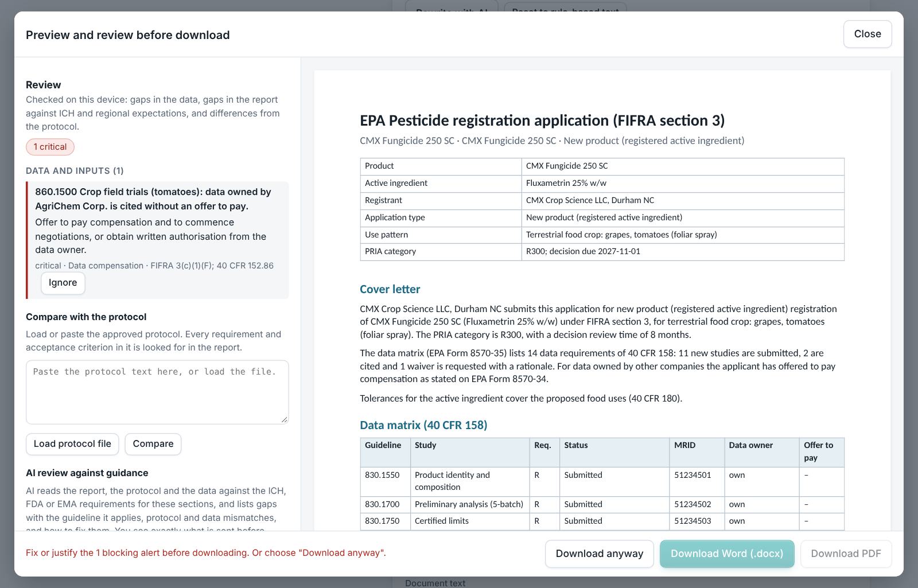Click 'Data matrix (40 CFR 158)' heading
The height and width of the screenshot is (588, 918).
[x=423, y=425]
